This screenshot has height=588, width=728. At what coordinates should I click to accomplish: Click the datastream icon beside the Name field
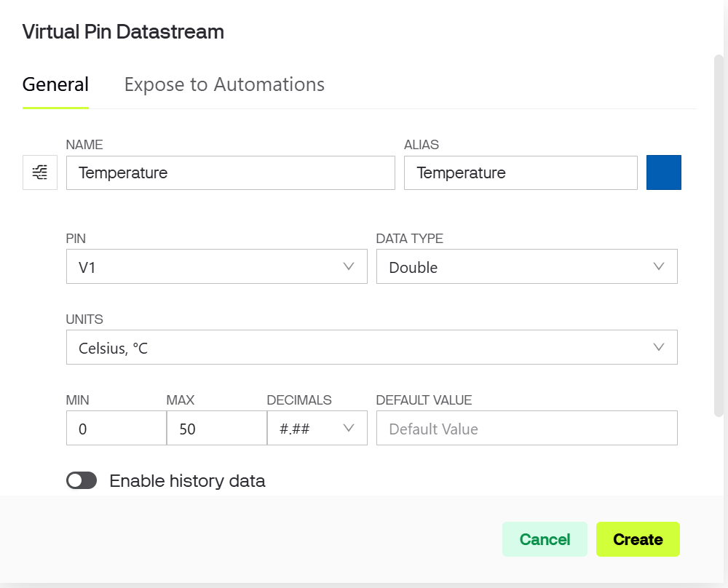[x=40, y=172]
